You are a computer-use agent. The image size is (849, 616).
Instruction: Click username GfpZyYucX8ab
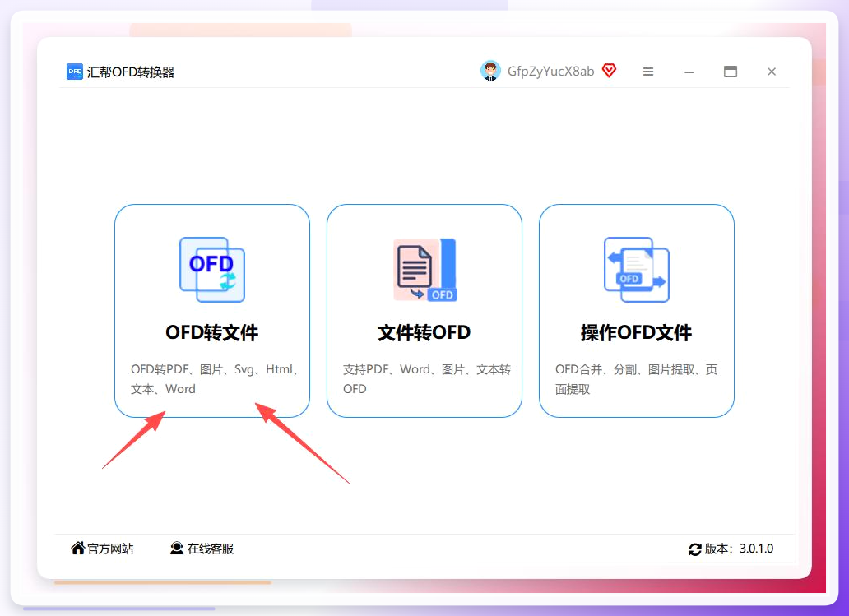[550, 72]
